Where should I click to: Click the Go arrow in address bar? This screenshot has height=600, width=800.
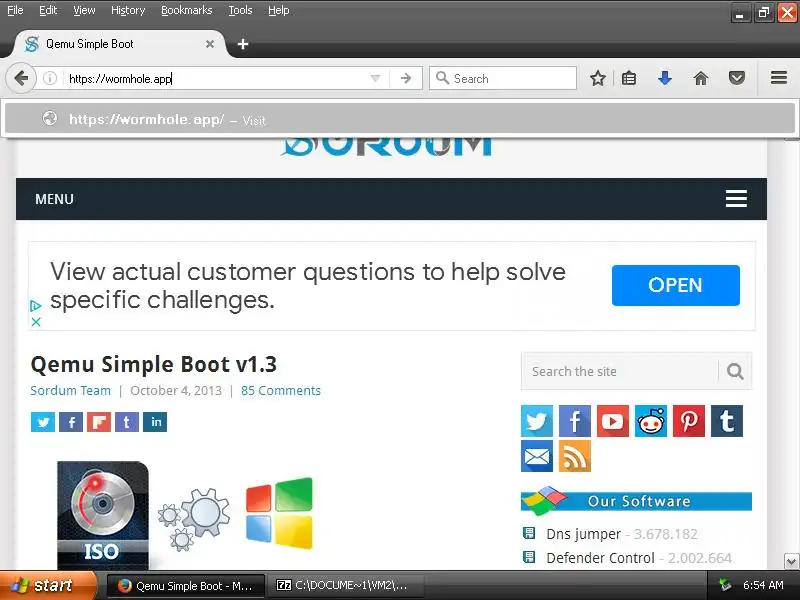pyautogui.click(x=406, y=79)
